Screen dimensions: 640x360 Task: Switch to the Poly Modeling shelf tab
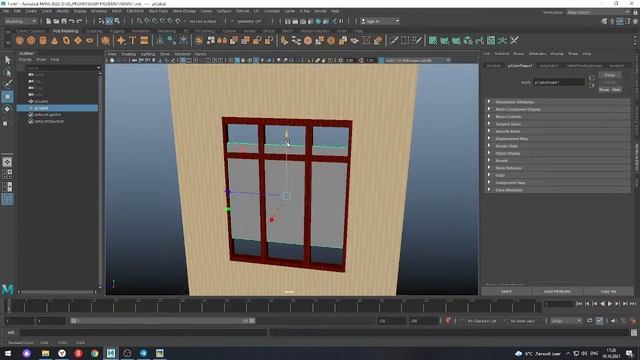coord(65,31)
